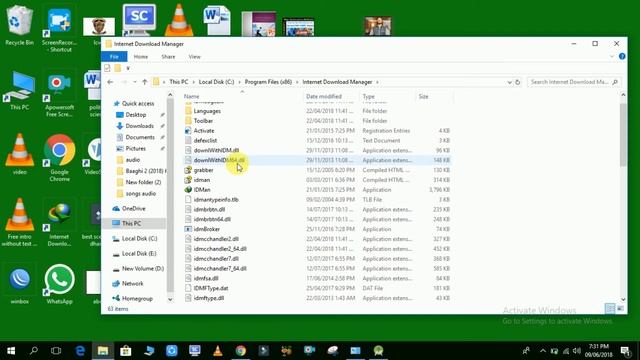Select the idmBroker application
Image resolution: width=640 pixels, height=360 pixels.
point(207,229)
